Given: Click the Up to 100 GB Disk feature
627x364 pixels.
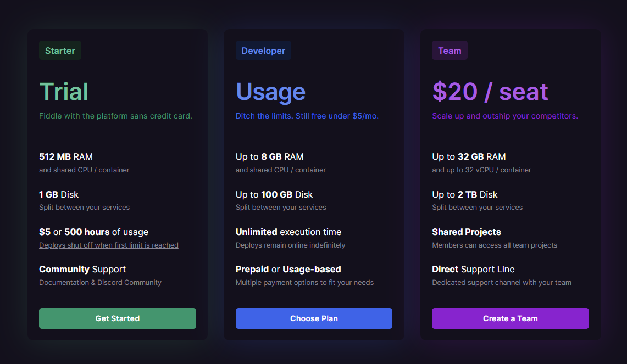Looking at the screenshot, I should (274, 194).
